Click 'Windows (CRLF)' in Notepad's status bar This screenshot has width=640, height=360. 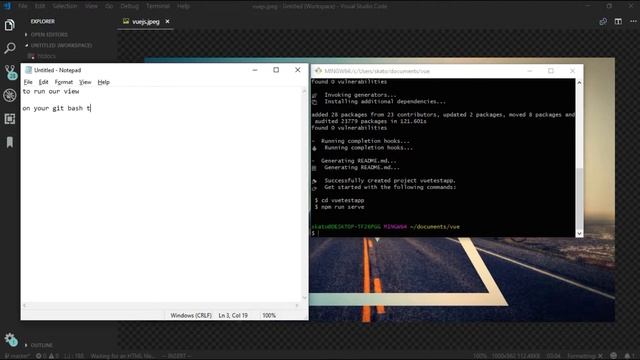191,316
